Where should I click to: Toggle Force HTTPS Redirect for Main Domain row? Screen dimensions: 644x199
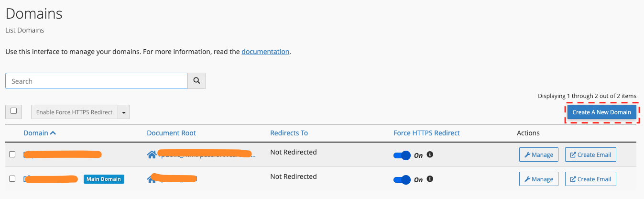(x=402, y=179)
